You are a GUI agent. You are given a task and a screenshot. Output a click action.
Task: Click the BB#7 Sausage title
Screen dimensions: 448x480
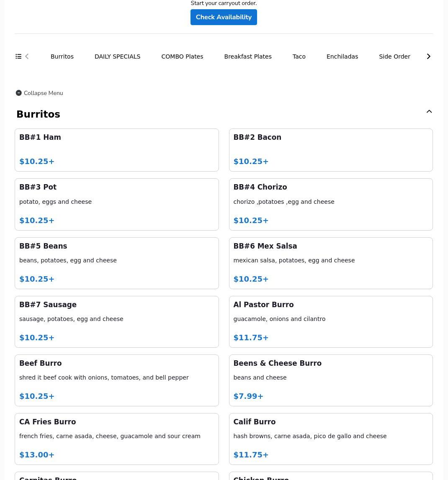coord(48,305)
